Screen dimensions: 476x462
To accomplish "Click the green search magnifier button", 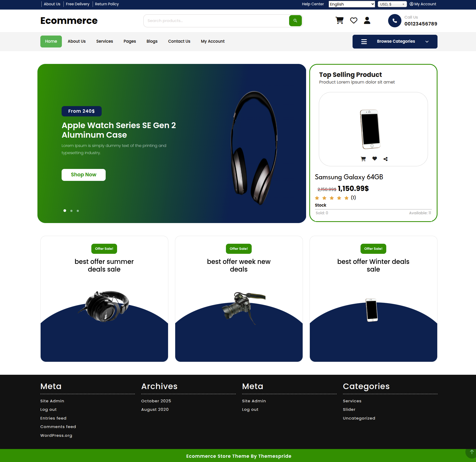I will (x=295, y=21).
